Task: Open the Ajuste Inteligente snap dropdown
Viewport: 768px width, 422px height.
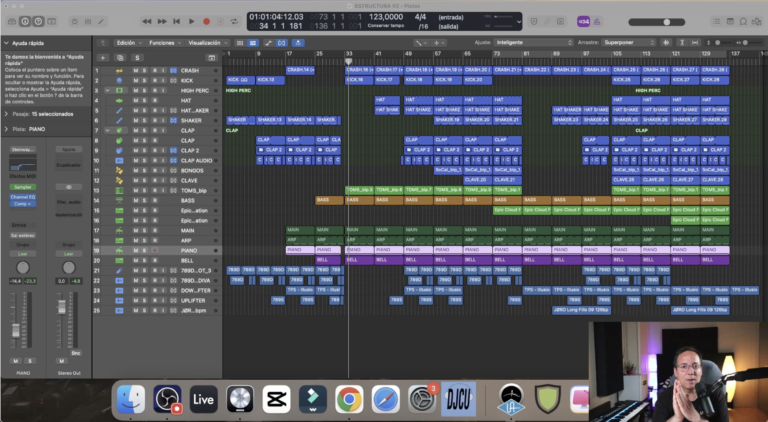Action: pyautogui.click(x=533, y=43)
